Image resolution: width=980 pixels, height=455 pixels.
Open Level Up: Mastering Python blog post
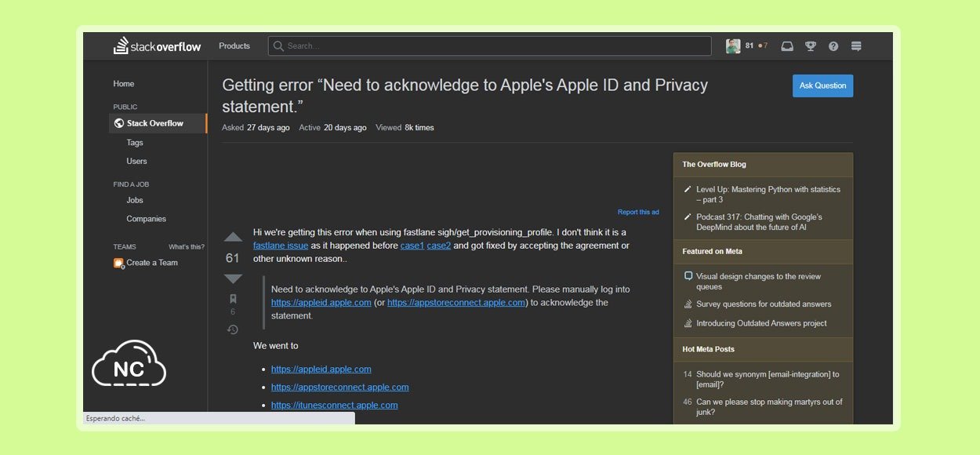click(x=768, y=195)
